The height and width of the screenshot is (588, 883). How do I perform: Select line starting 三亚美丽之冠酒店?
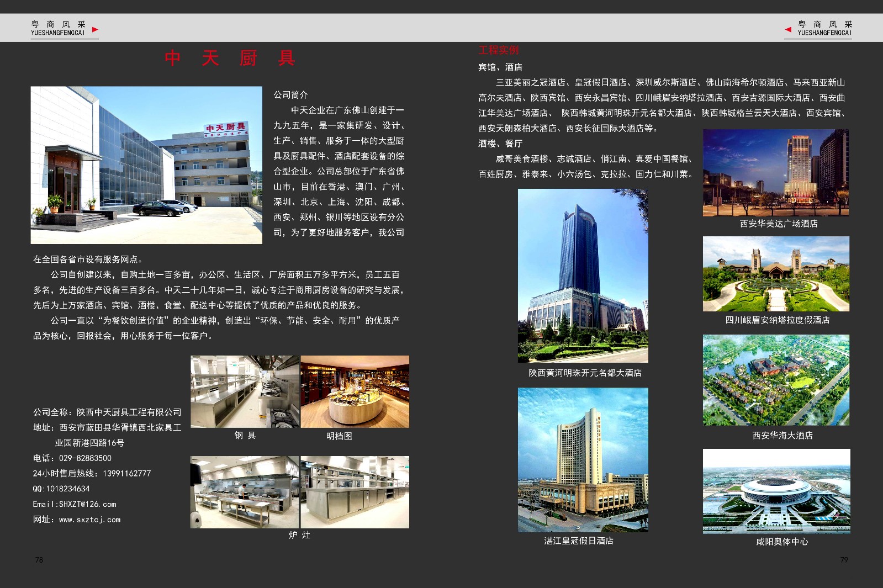[x=670, y=83]
